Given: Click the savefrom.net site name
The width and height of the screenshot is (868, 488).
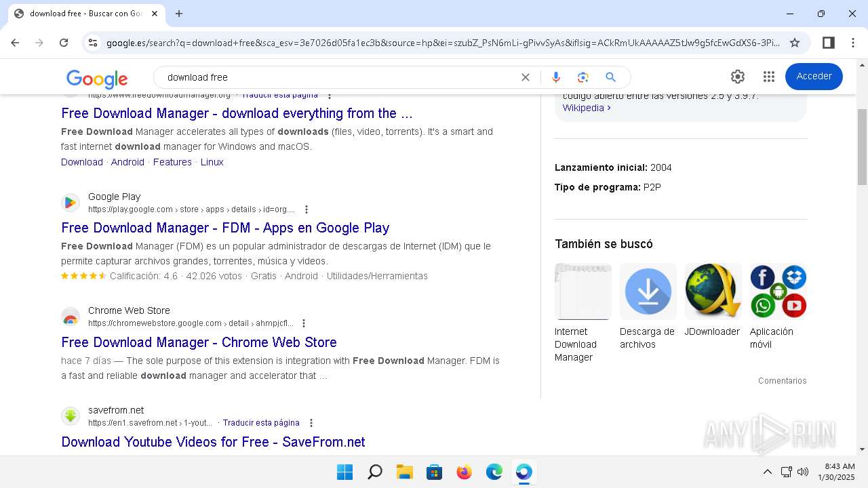Looking at the screenshot, I should [116, 410].
